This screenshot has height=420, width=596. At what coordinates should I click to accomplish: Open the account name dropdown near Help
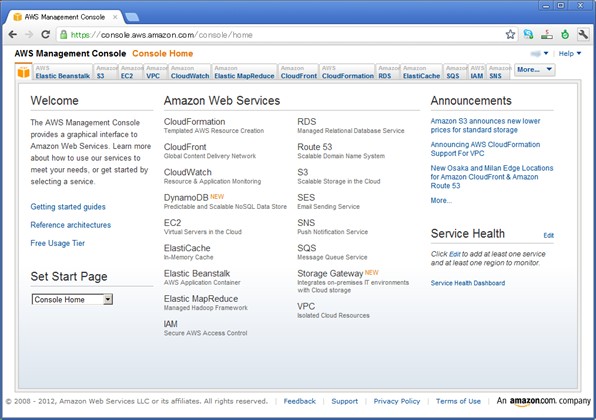(x=539, y=54)
